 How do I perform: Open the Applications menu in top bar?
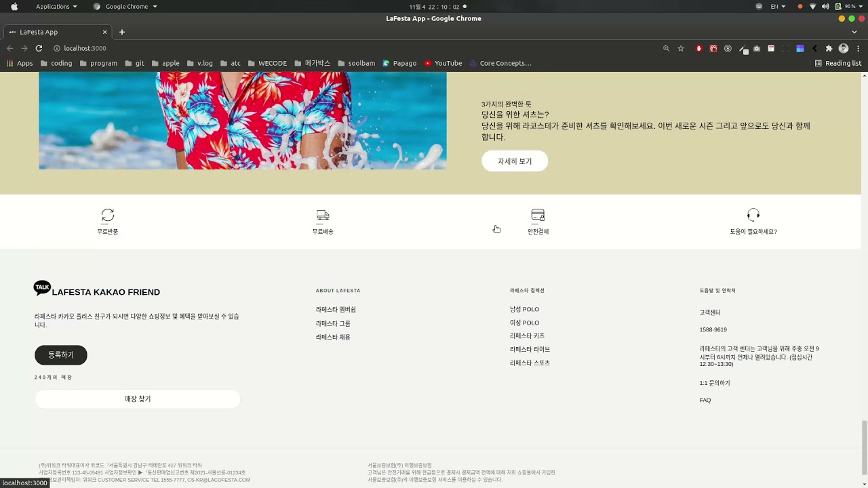[56, 7]
